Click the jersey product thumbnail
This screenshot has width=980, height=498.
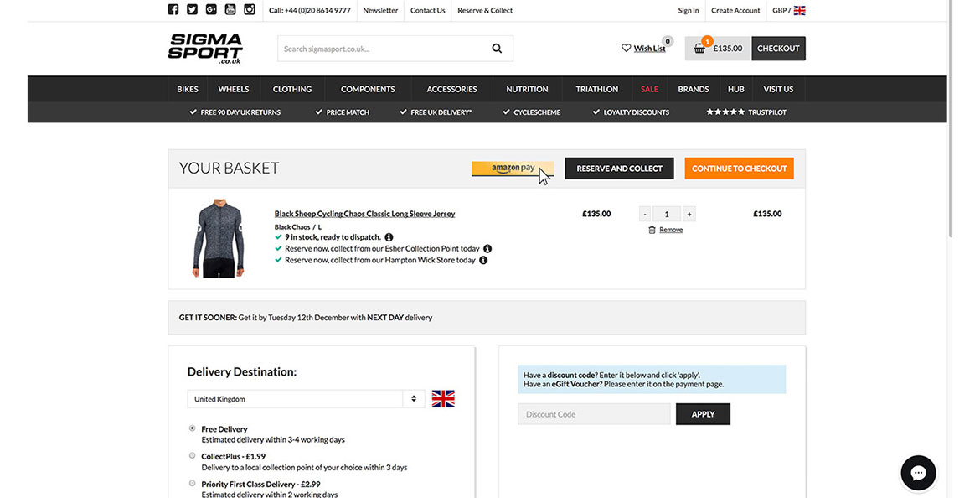click(218, 238)
